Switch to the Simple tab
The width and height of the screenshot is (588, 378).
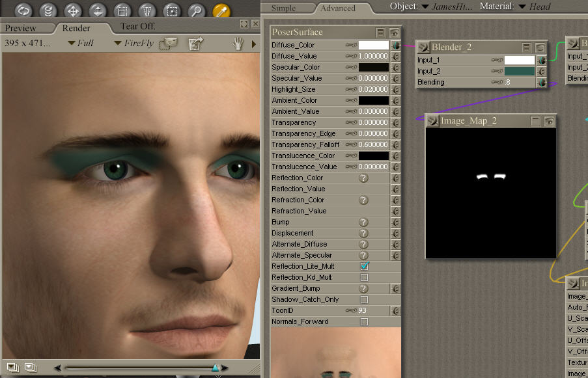[x=283, y=8]
